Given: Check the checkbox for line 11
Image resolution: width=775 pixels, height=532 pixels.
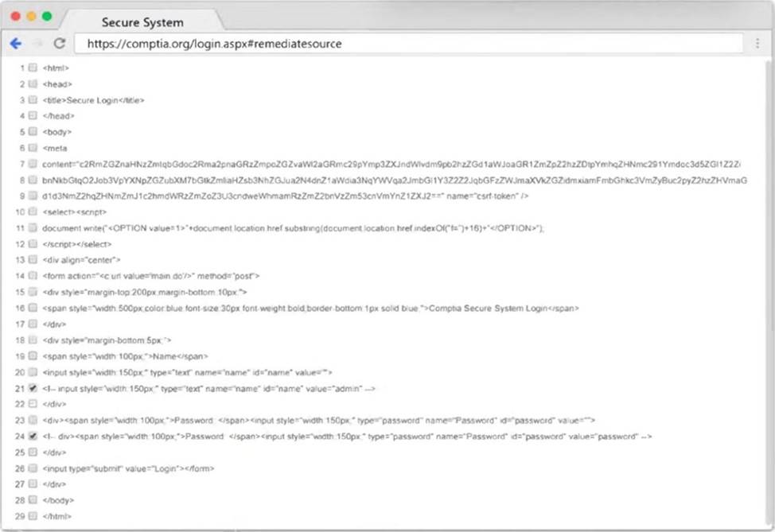Looking at the screenshot, I should (33, 227).
